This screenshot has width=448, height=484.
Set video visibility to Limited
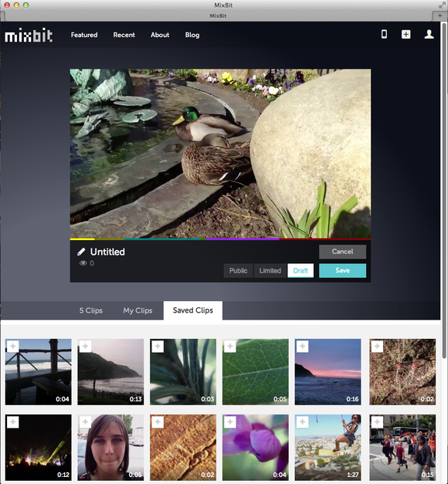[x=270, y=271]
